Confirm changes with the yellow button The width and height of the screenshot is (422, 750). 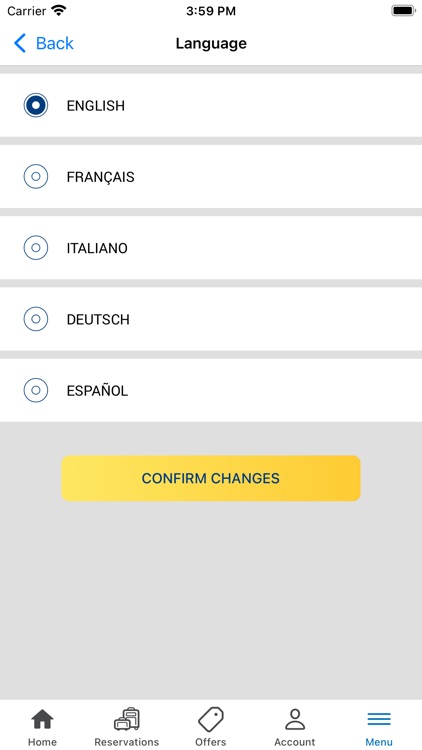[211, 478]
